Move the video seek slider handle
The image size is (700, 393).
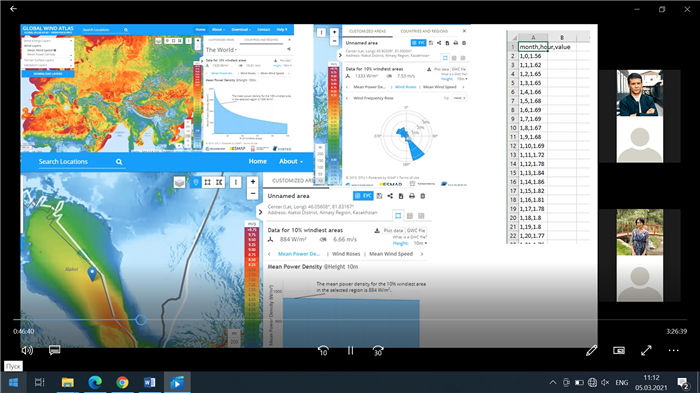tap(141, 319)
